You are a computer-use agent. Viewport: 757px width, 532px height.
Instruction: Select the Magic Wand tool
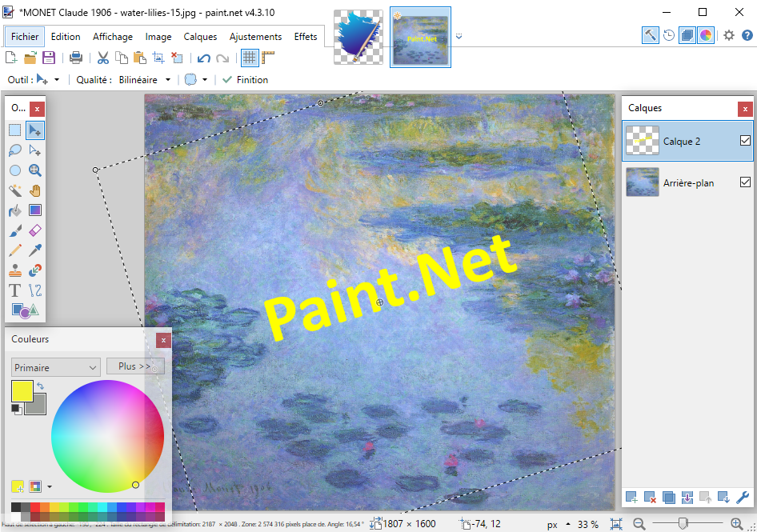click(15, 190)
